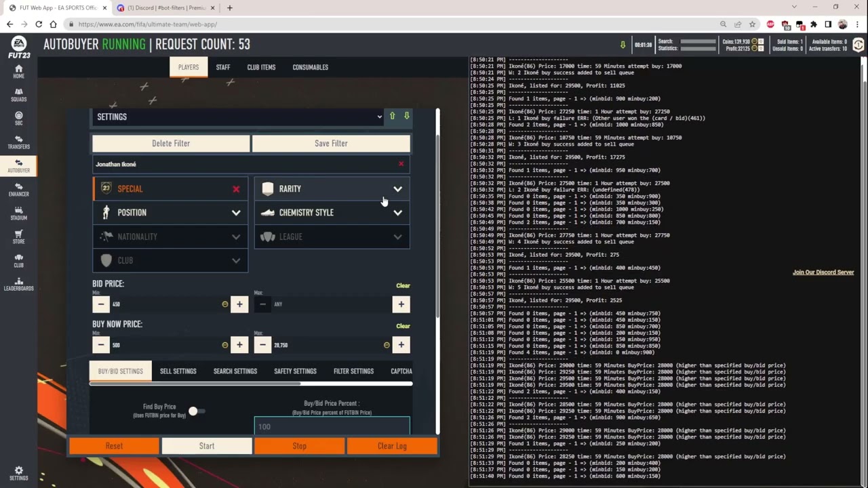The height and width of the screenshot is (488, 868).
Task: Click the Clear Log button
Action: tap(392, 446)
